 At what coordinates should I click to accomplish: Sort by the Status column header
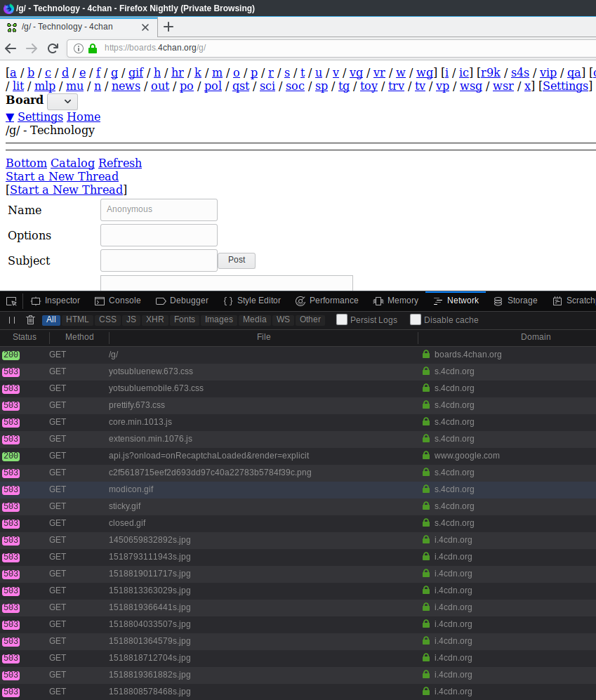point(25,337)
